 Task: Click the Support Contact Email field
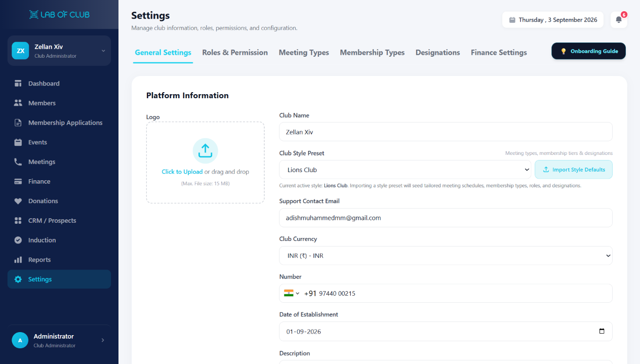tap(446, 218)
